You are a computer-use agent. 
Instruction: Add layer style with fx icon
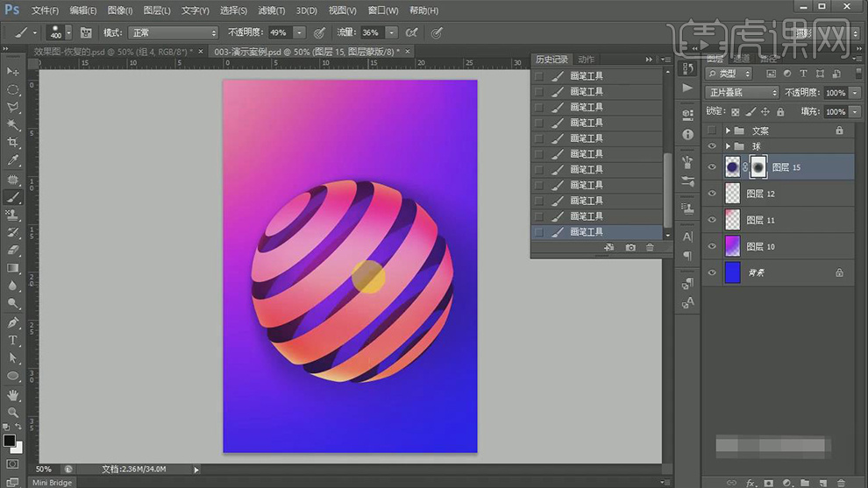point(751,483)
